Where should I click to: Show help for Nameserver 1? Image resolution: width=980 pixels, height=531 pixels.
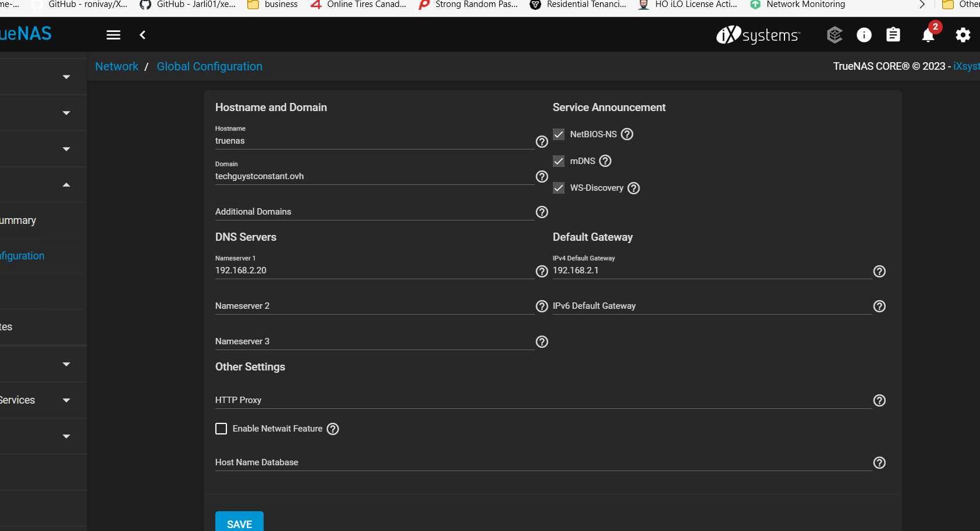[x=542, y=271]
